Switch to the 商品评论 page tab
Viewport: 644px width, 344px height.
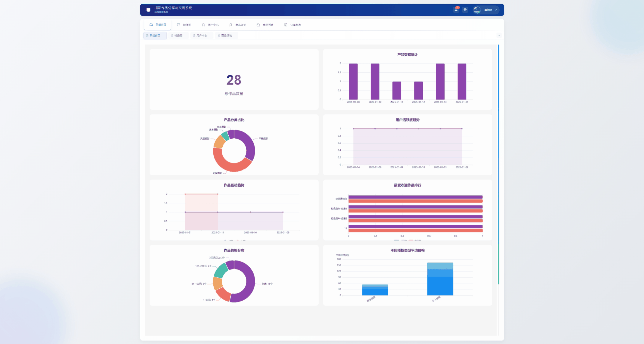(x=226, y=35)
